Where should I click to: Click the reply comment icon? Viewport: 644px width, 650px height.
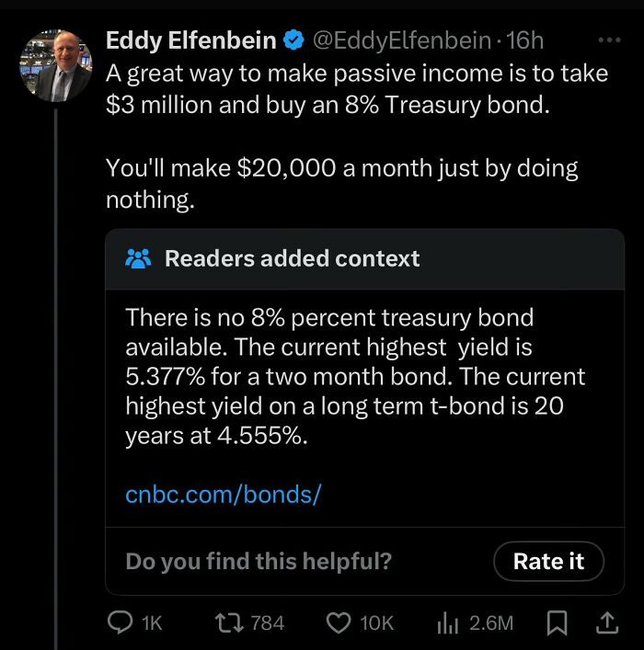click(123, 622)
